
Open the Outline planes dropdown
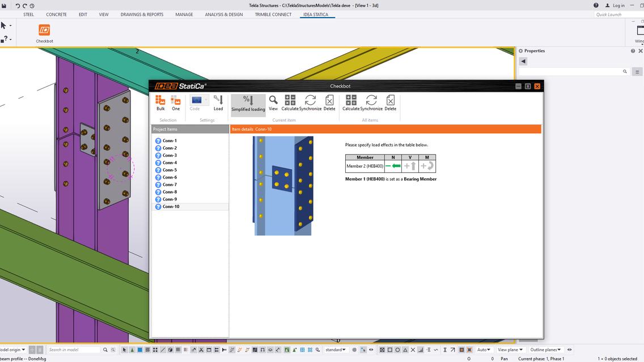545,350
